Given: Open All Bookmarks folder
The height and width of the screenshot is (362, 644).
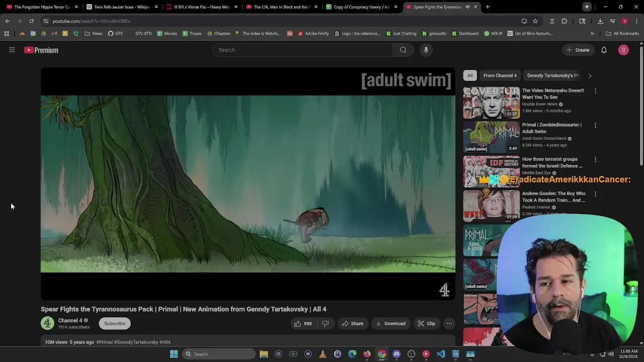Looking at the screenshot, I should click(x=622, y=33).
